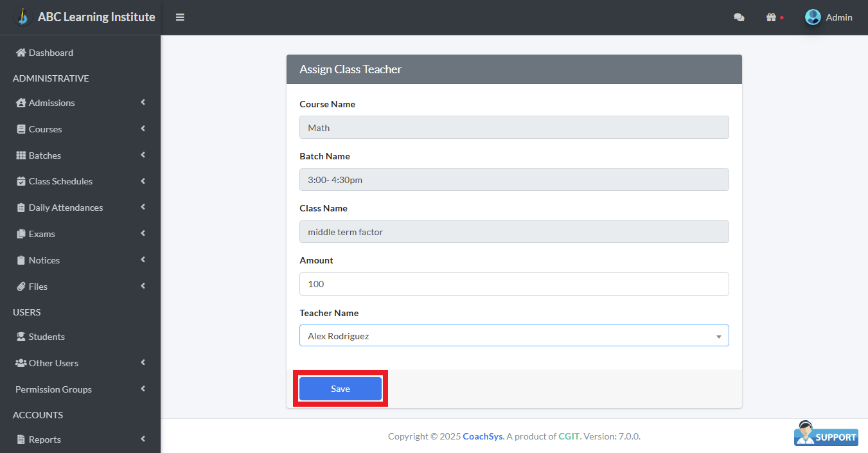
Task: Expand the Files submenu chevron
Action: coord(143,286)
